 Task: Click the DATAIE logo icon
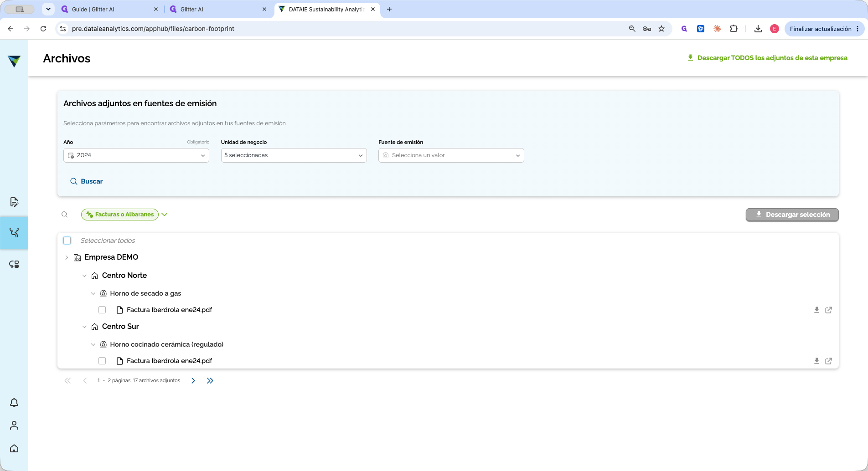(x=14, y=61)
